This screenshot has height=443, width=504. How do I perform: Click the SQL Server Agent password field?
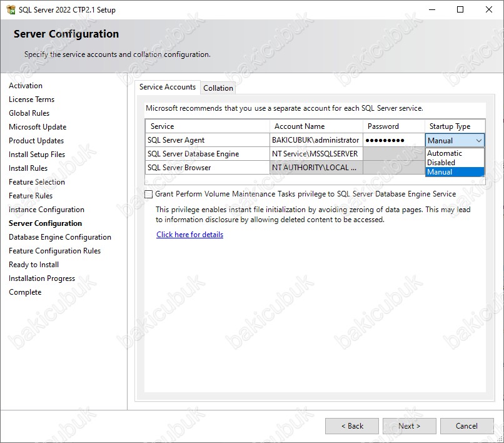(x=394, y=140)
